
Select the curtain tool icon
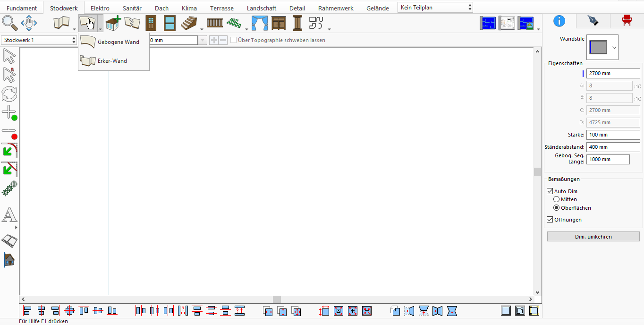point(259,23)
